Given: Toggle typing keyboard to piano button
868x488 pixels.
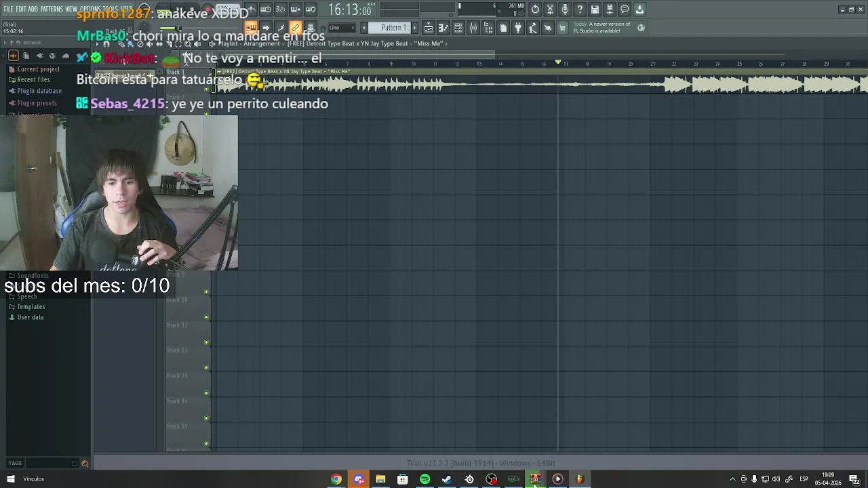Looking at the screenshot, I should tap(251, 28).
